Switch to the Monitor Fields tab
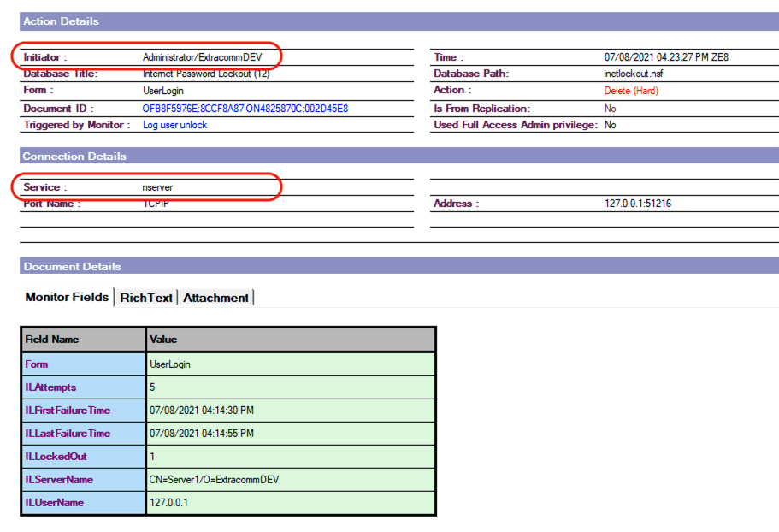Viewport: 779px width, 532px height. 68,297
